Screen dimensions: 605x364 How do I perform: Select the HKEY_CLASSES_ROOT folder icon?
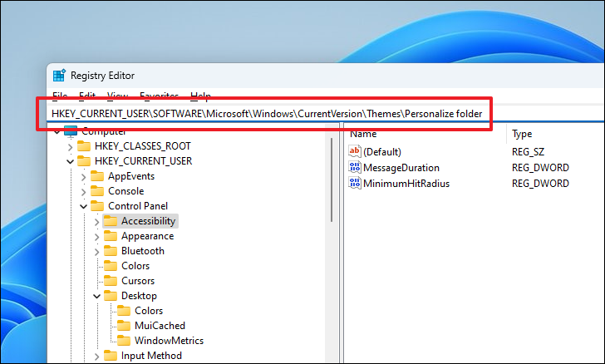click(84, 146)
